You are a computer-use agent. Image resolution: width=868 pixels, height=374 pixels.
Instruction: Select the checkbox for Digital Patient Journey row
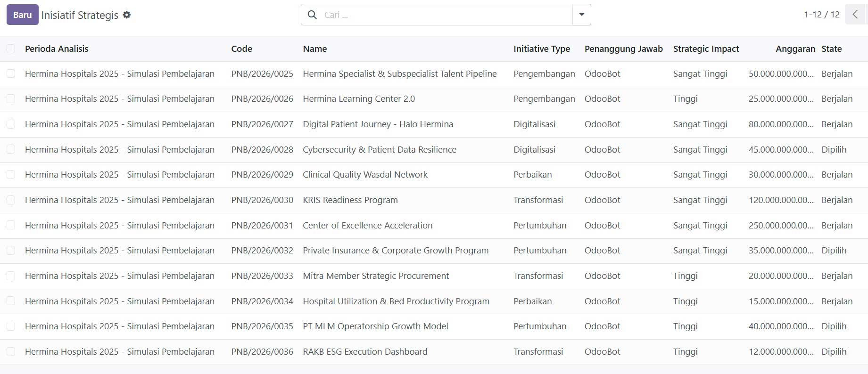(11, 124)
